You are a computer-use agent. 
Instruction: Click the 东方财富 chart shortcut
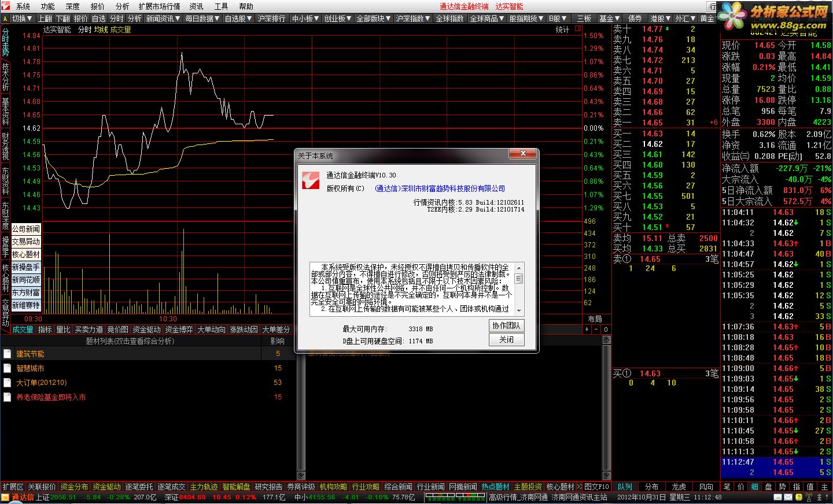click(26, 292)
